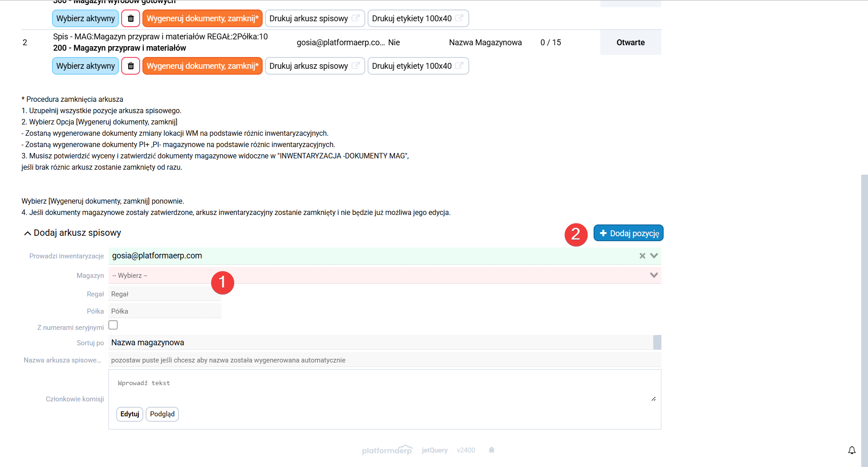This screenshot has width=868, height=467.
Task: Click the platformaerp logo in the footer
Action: [387, 450]
